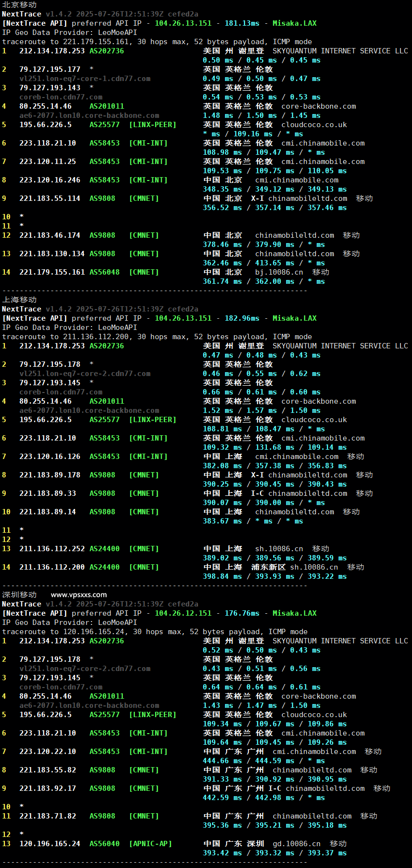Select the 398.84 ms latency value
Viewport: 412px width, 868px height.
[222, 576]
